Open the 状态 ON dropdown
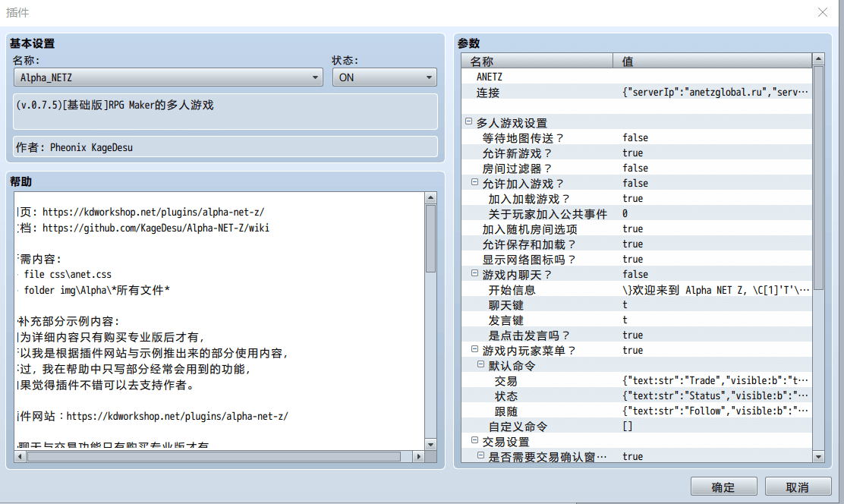The width and height of the screenshot is (844, 504). 384,77
